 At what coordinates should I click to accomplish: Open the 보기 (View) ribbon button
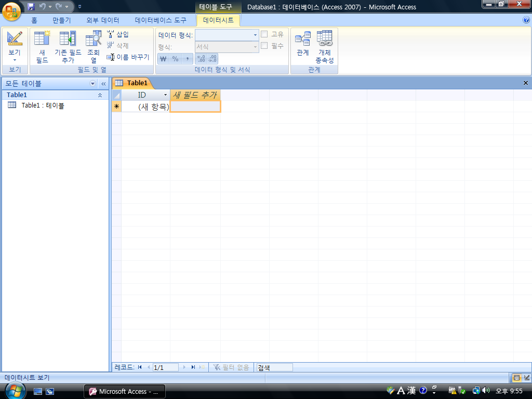coord(15,47)
